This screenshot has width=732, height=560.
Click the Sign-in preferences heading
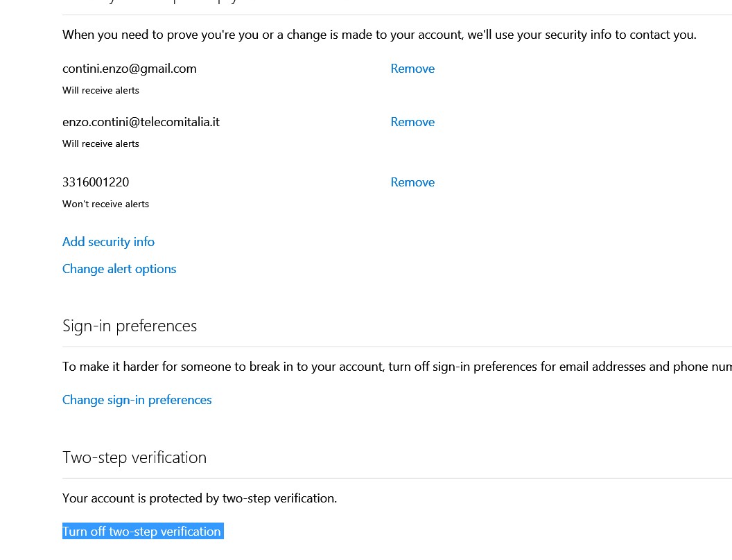pyautogui.click(x=130, y=326)
